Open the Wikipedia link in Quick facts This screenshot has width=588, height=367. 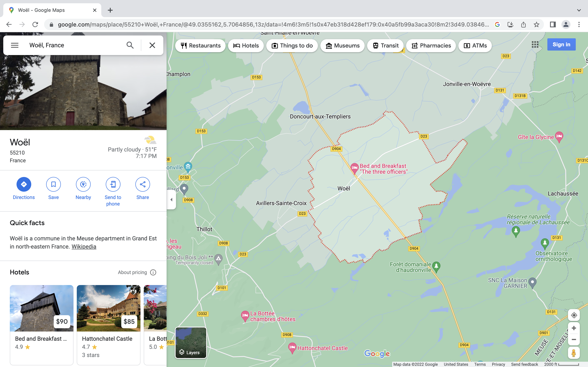point(84,247)
